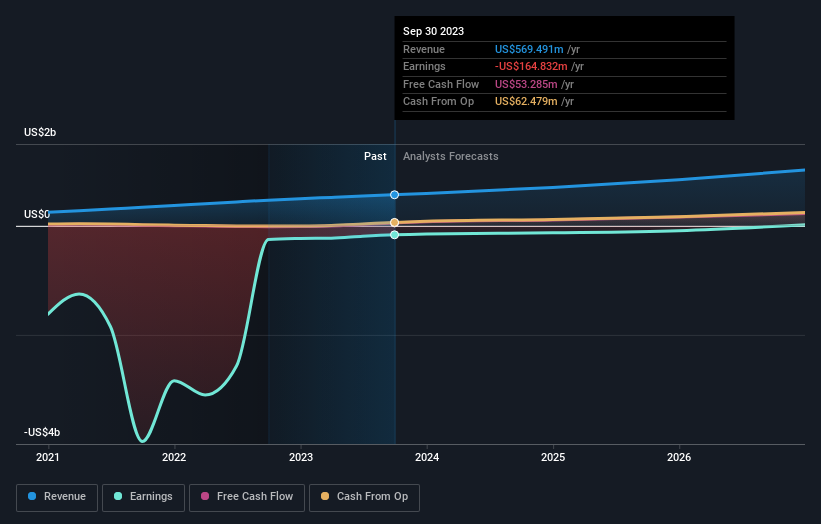The height and width of the screenshot is (524, 821).
Task: Click the Past section label
Action: (375, 157)
